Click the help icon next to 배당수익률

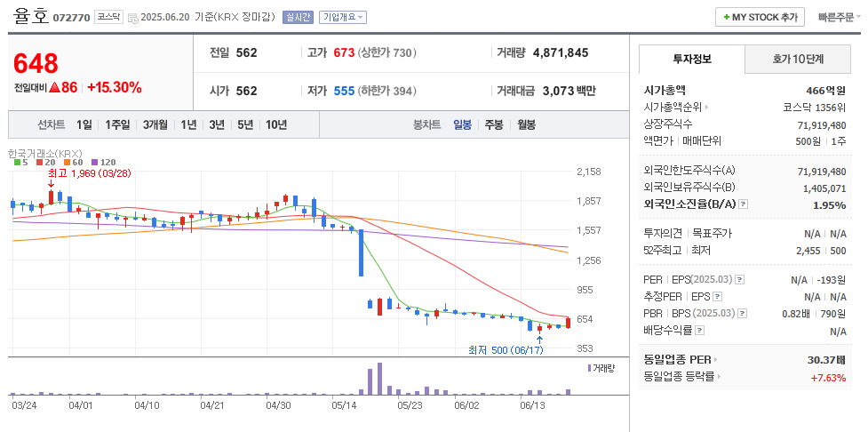[x=700, y=331]
